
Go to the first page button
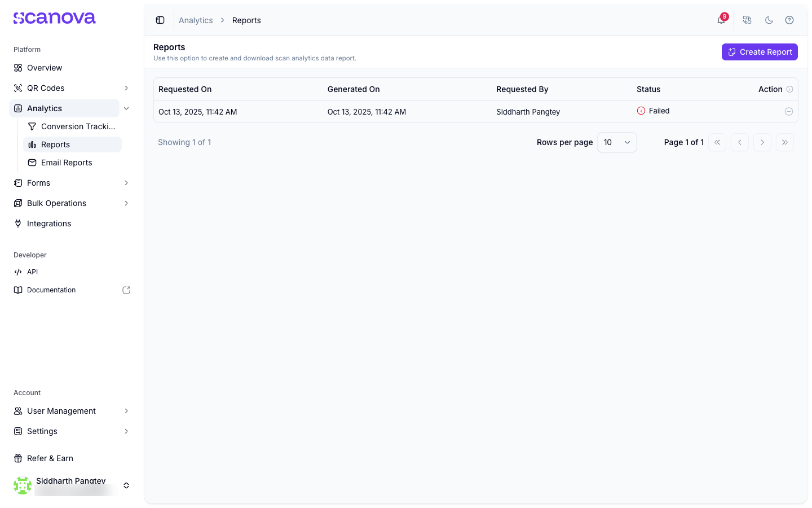point(717,142)
